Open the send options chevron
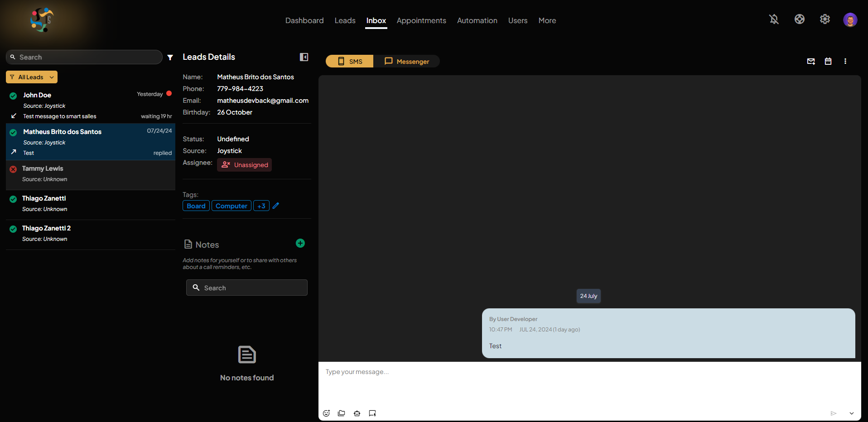 point(851,413)
